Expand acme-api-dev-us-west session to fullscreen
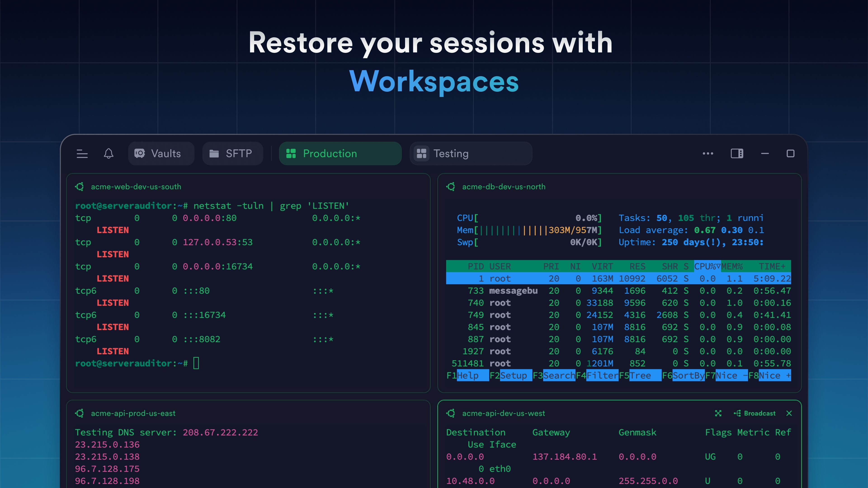The image size is (868, 488). click(x=718, y=413)
